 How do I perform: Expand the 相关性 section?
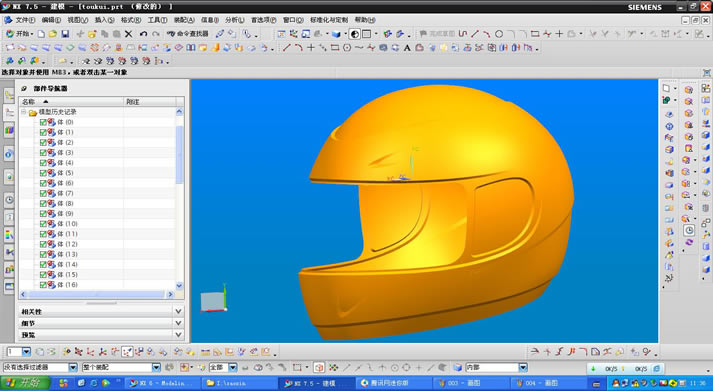pyautogui.click(x=179, y=311)
